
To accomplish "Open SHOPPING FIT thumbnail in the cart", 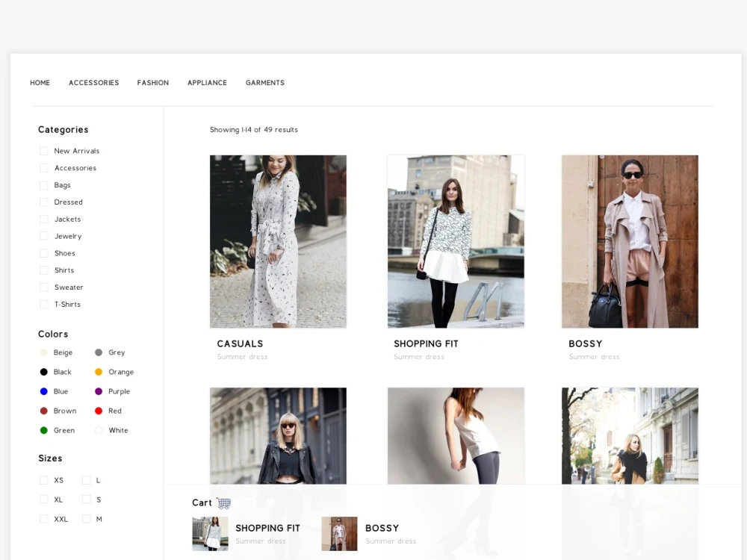I will [x=210, y=534].
